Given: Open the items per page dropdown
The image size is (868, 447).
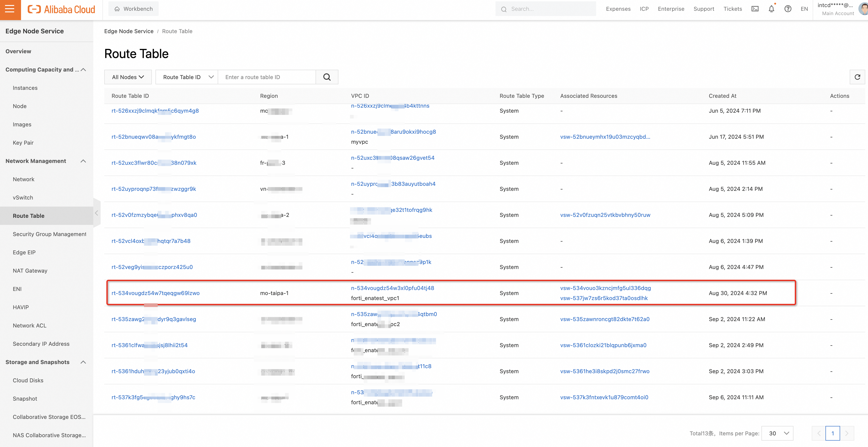Looking at the screenshot, I should [777, 433].
